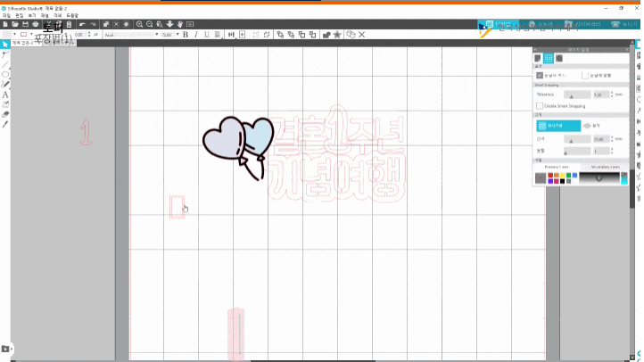Select the square grid style option
The image size is (644, 362).
coord(558,126)
